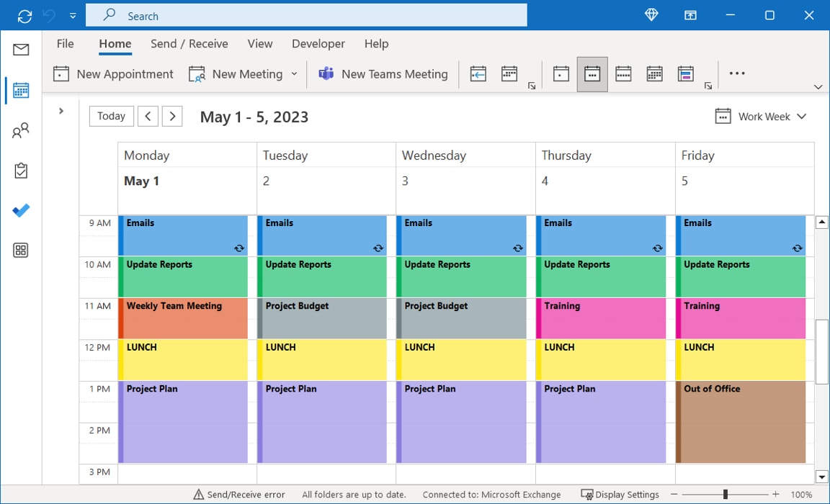Switch to the Calendar icon in sidebar
Viewport: 830px width, 504px height.
click(x=21, y=90)
